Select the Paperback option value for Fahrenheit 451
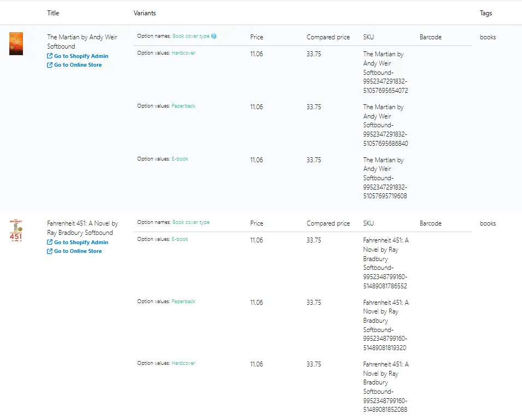 184,301
